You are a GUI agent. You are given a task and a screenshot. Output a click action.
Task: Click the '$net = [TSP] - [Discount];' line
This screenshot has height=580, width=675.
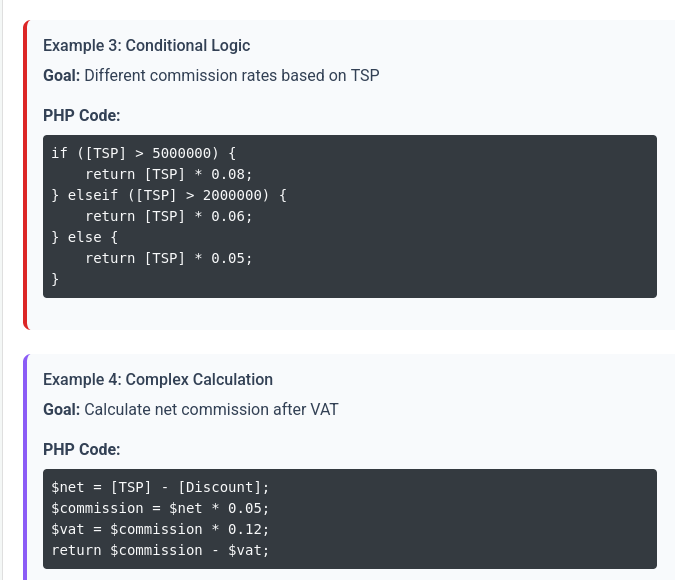[160, 487]
